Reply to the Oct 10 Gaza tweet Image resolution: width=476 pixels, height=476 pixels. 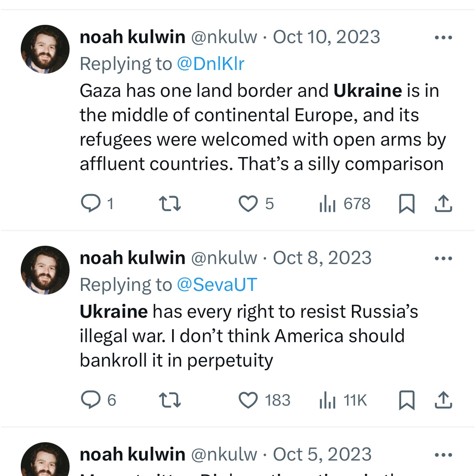(x=97, y=203)
